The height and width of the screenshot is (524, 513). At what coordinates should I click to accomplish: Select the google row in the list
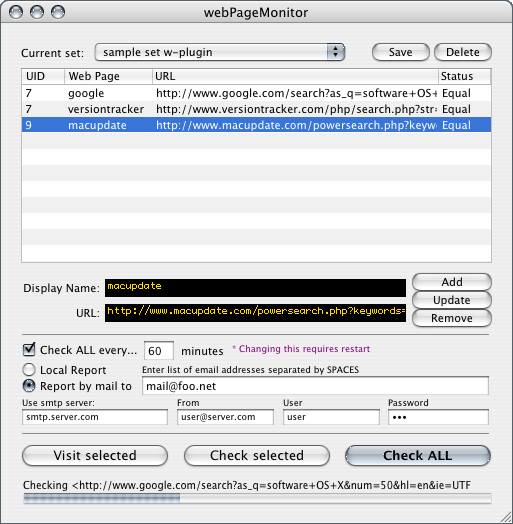pos(256,93)
